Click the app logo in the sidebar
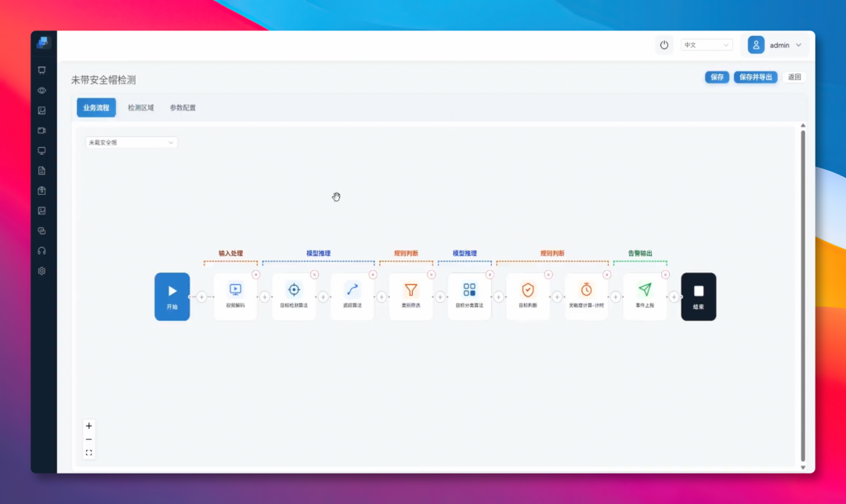The image size is (846, 504). click(43, 42)
